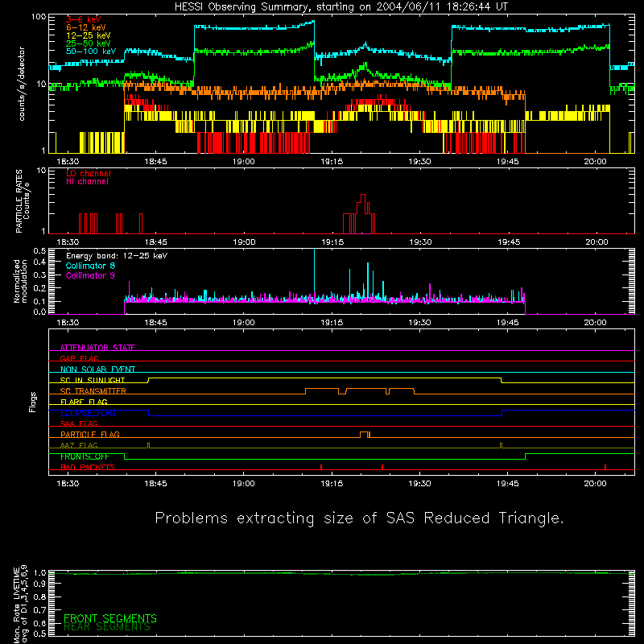This screenshot has height=644, width=644.
Task: Click the Collimator 9 legend label
Action: point(90,275)
